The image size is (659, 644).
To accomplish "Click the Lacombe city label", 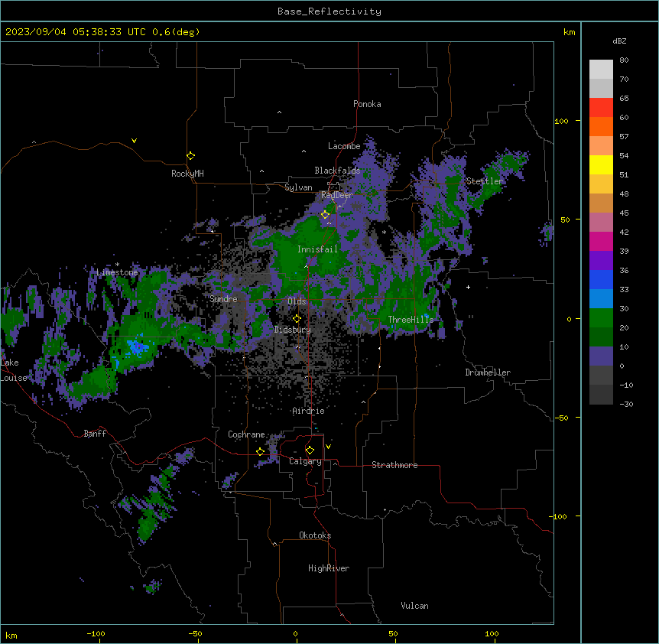I will coord(344,146).
